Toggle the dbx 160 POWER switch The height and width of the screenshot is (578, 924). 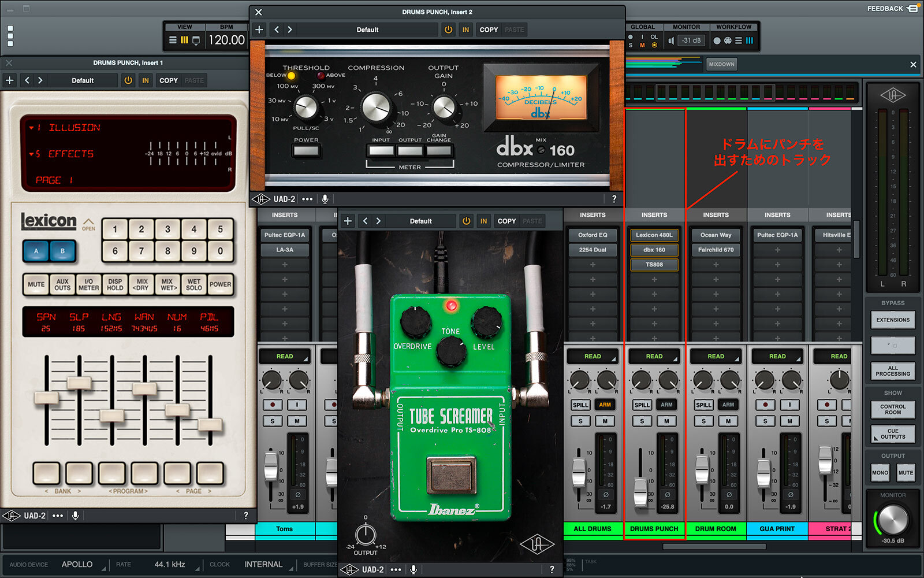306,151
